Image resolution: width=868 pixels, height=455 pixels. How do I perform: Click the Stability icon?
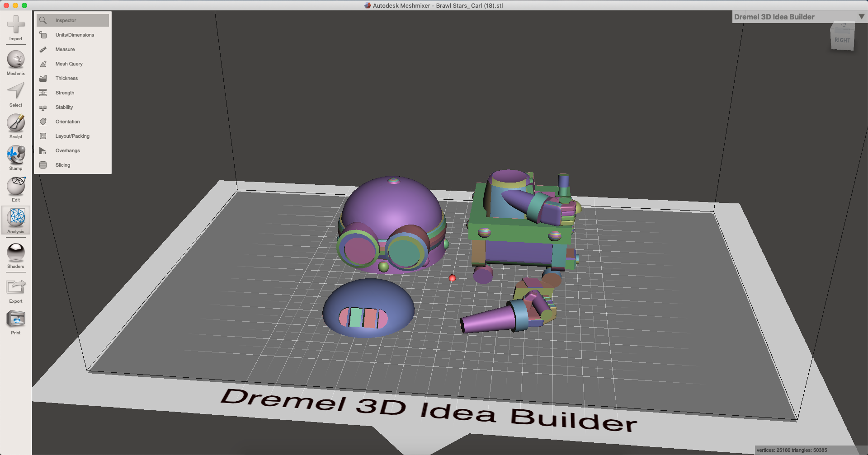point(43,107)
